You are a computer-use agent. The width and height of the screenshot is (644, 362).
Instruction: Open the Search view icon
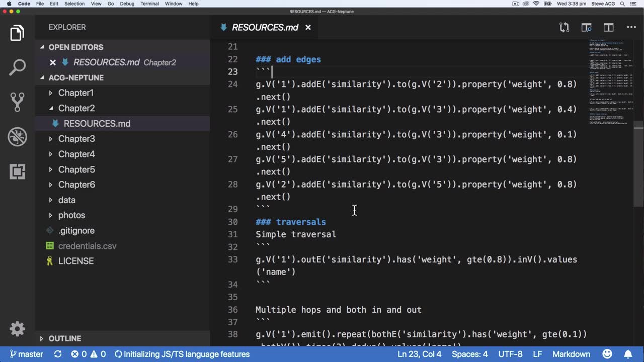(x=17, y=67)
